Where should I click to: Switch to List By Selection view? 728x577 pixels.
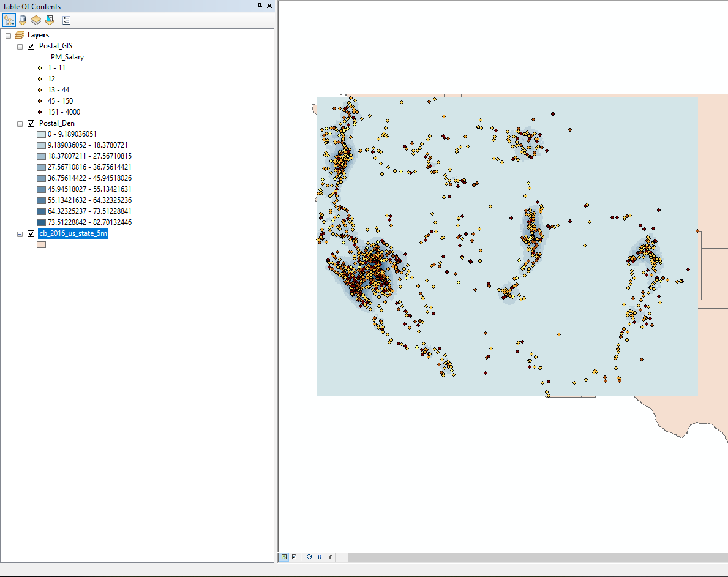click(x=49, y=20)
